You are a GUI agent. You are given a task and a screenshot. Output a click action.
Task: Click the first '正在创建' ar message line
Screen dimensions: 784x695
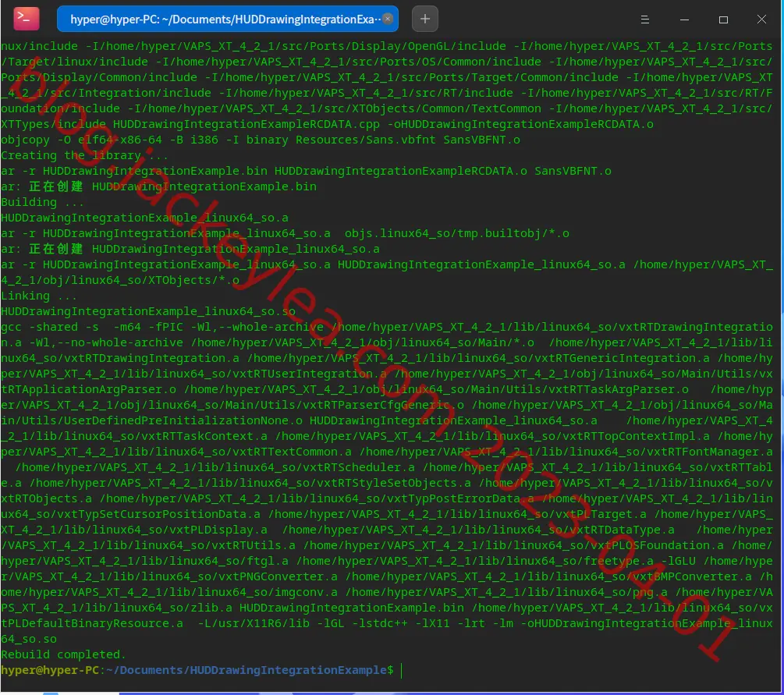(x=158, y=186)
